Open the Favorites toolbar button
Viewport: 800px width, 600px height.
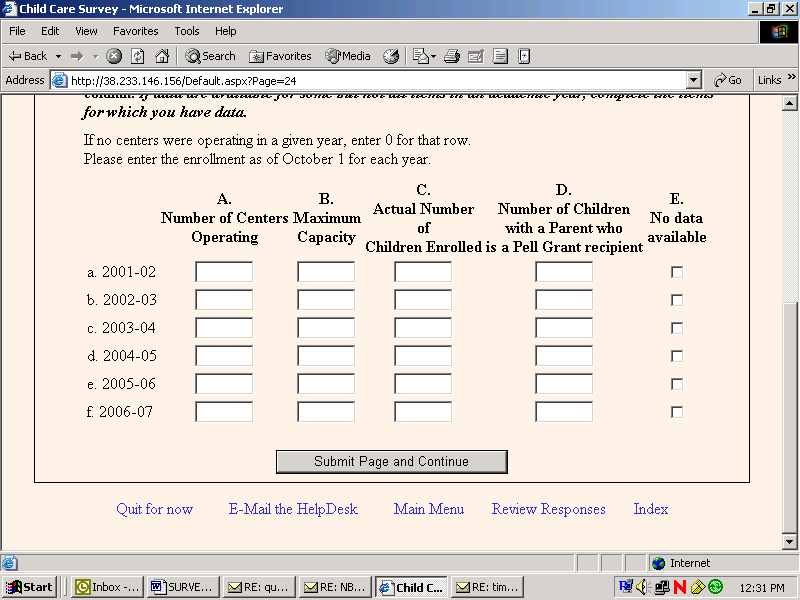click(280, 56)
